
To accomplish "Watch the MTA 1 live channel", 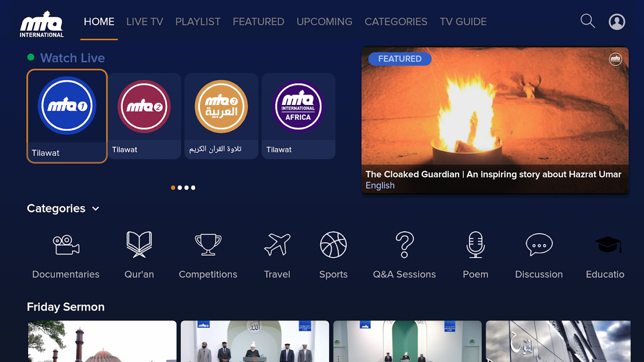I will pos(67,116).
